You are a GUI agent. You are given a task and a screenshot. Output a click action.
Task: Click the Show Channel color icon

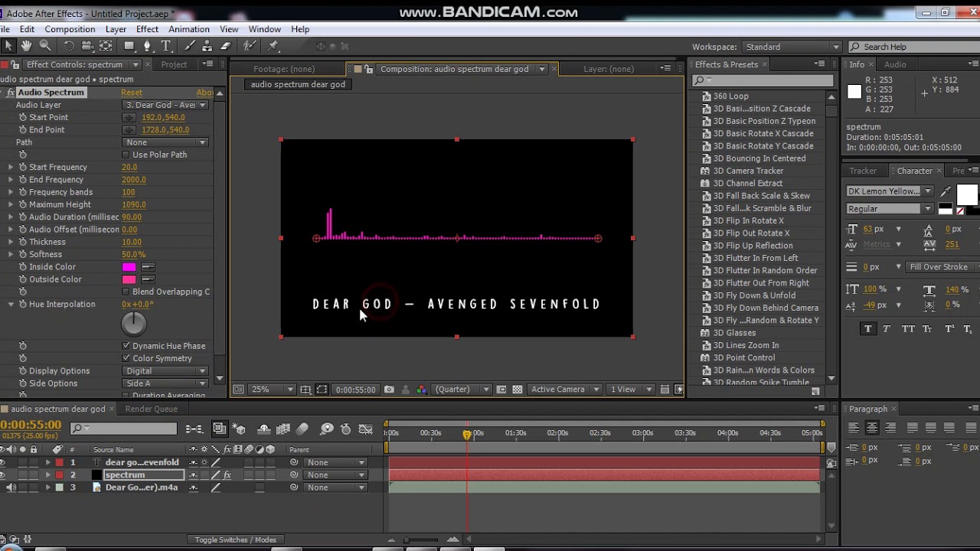pyautogui.click(x=421, y=390)
